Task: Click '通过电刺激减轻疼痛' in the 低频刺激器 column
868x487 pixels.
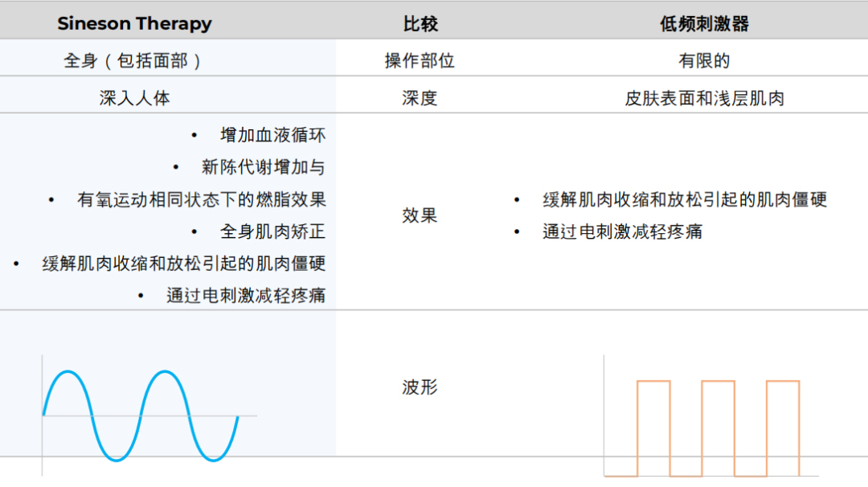Action: coord(622,231)
